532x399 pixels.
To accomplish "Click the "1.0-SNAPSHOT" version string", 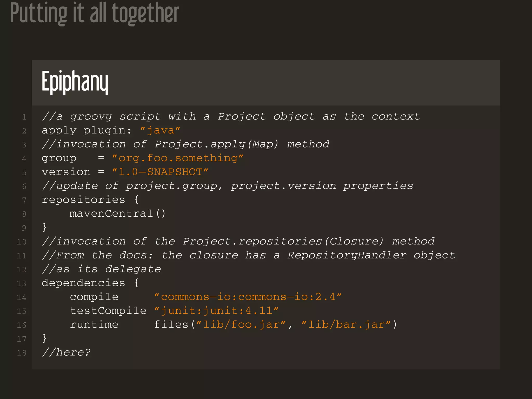I will pyautogui.click(x=160, y=172).
